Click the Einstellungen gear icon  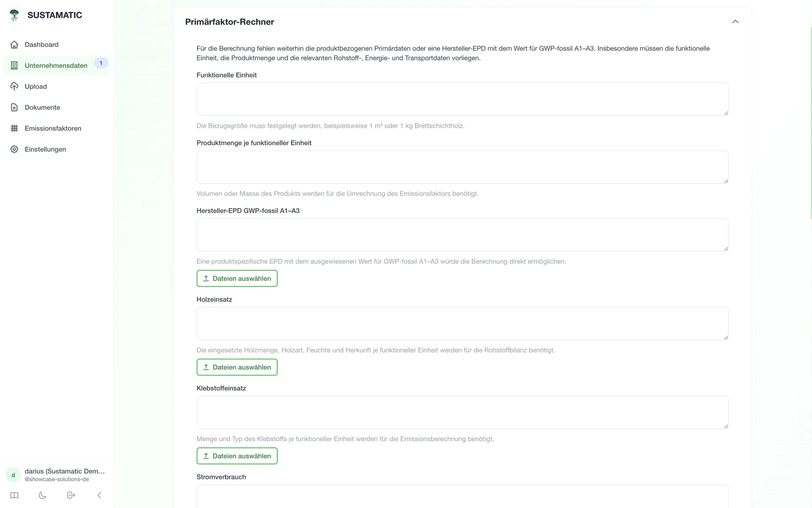[x=14, y=149]
